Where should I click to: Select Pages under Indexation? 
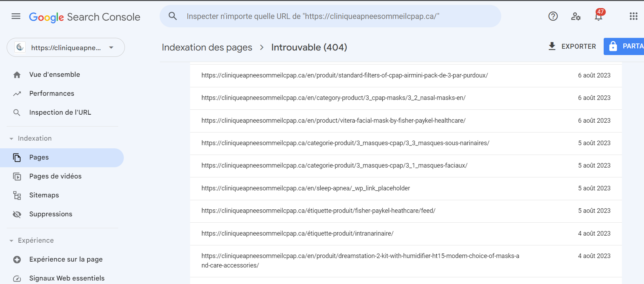tap(62, 157)
